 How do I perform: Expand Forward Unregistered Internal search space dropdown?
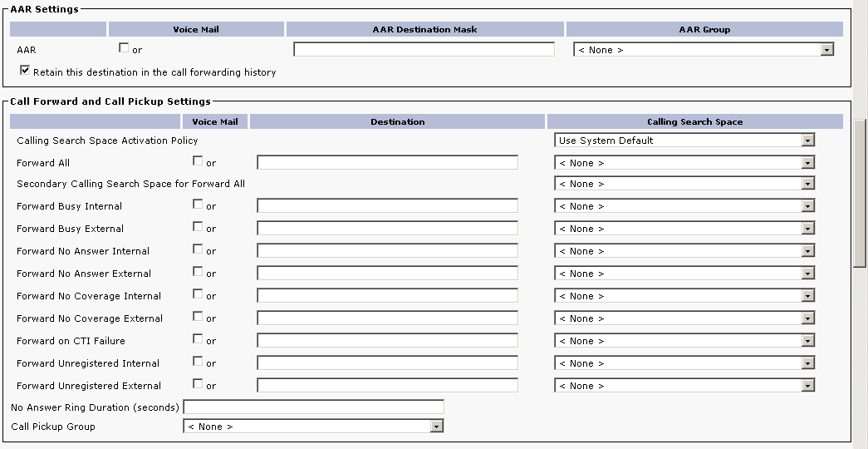point(684,363)
